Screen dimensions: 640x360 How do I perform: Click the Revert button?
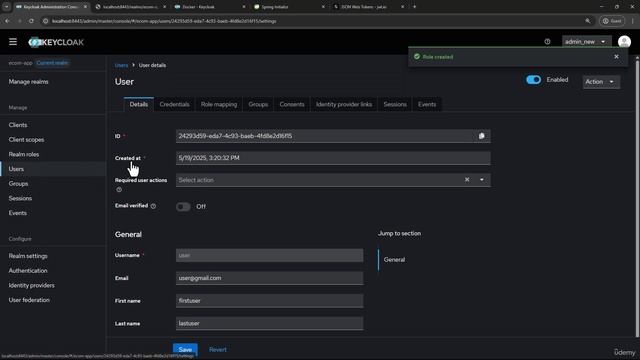(x=218, y=349)
